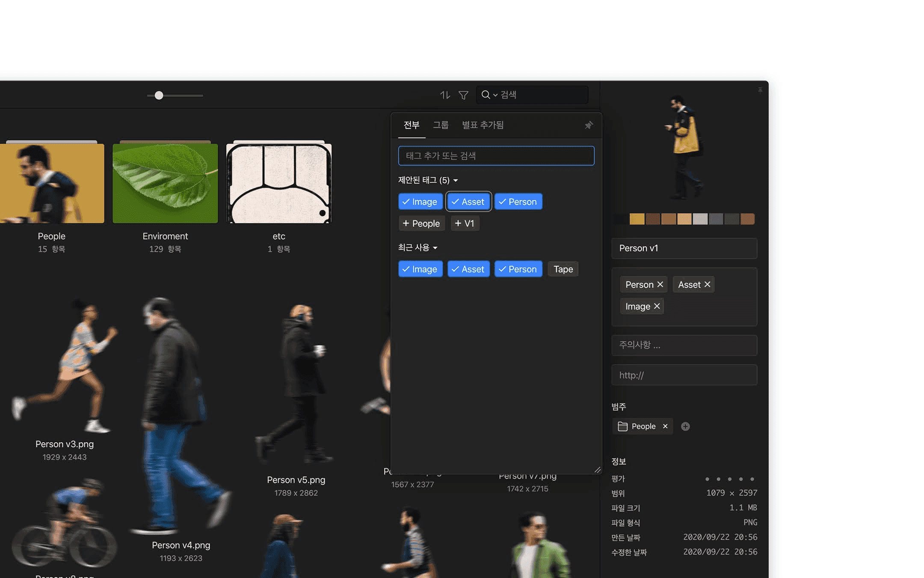The image size is (924, 578).
Task: Click the http:// URL field
Action: [684, 375]
